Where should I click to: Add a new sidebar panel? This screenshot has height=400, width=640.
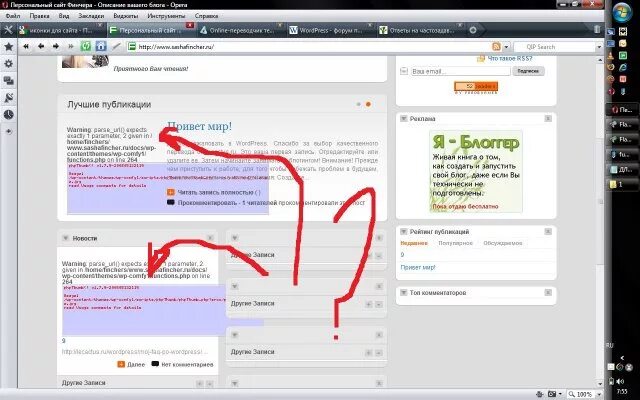point(9,131)
